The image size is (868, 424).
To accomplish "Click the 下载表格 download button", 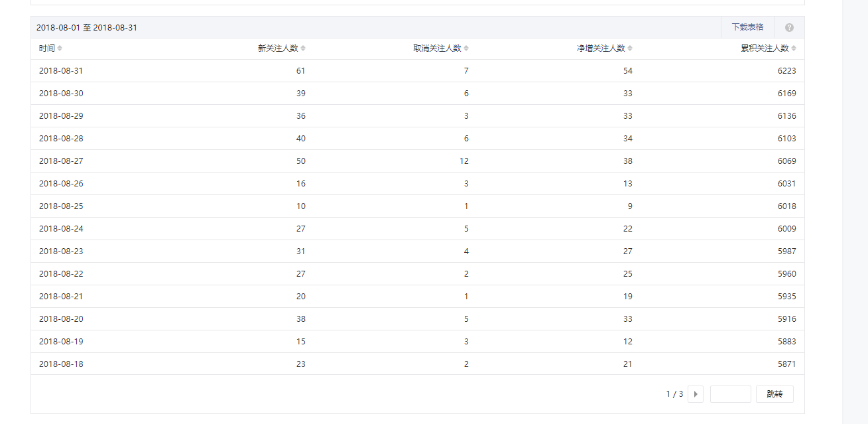I will coord(747,27).
